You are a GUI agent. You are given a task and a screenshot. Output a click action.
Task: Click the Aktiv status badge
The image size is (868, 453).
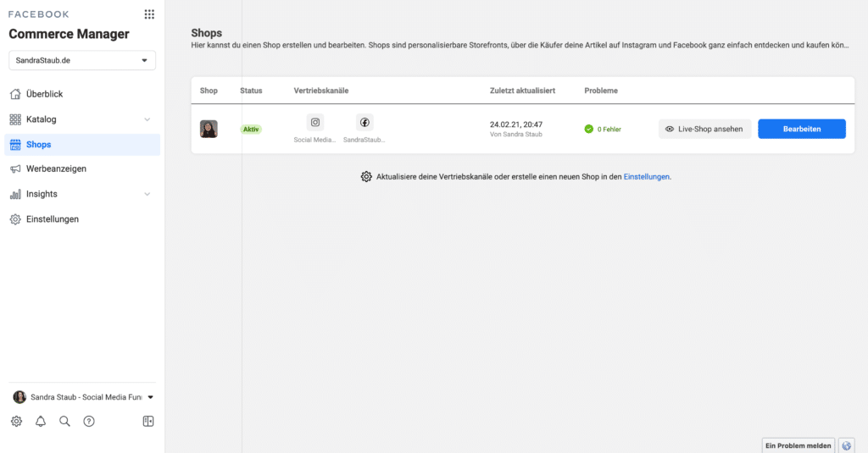[x=251, y=130]
